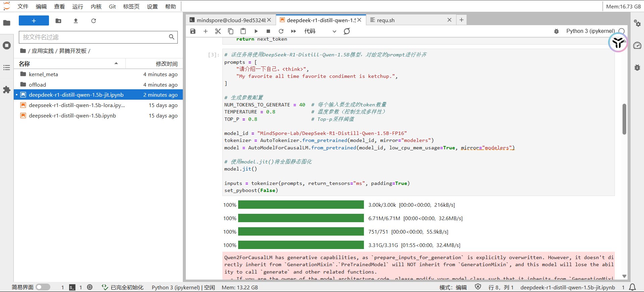
Task: Open the extension manager puzzle icon
Action: (7, 90)
